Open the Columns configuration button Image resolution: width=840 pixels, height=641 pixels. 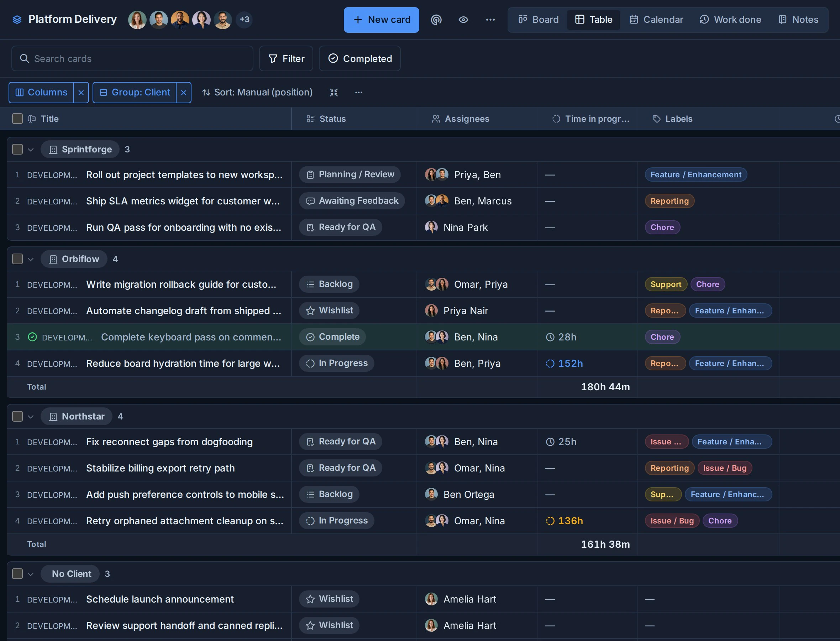click(41, 92)
